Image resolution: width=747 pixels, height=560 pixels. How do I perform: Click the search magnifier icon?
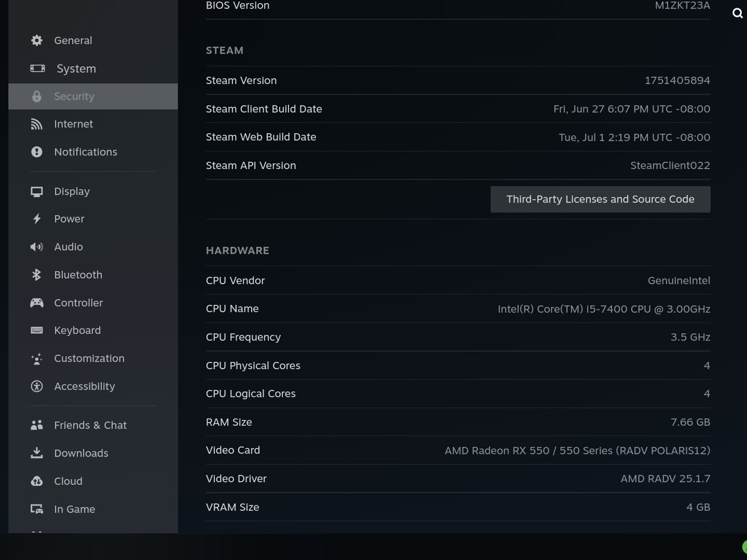pos(738,13)
